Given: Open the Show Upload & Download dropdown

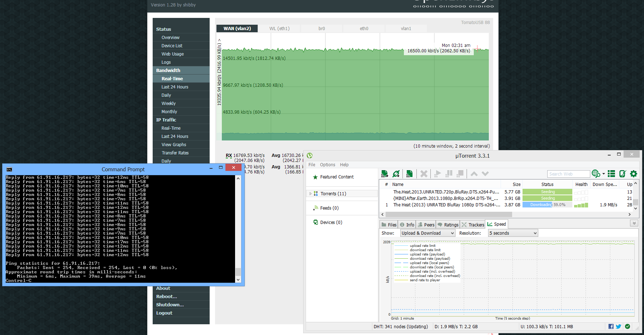Looking at the screenshot, I should pyautogui.click(x=428, y=233).
